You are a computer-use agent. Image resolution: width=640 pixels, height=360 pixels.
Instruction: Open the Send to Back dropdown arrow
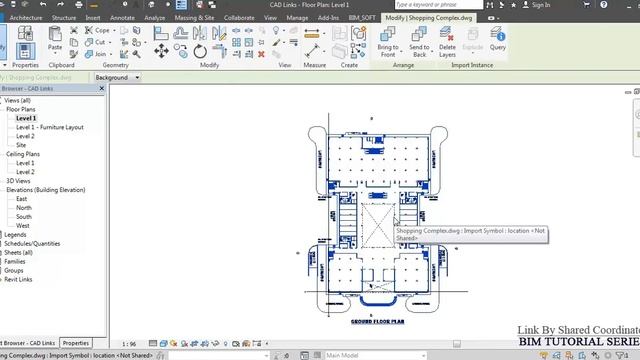432,52
